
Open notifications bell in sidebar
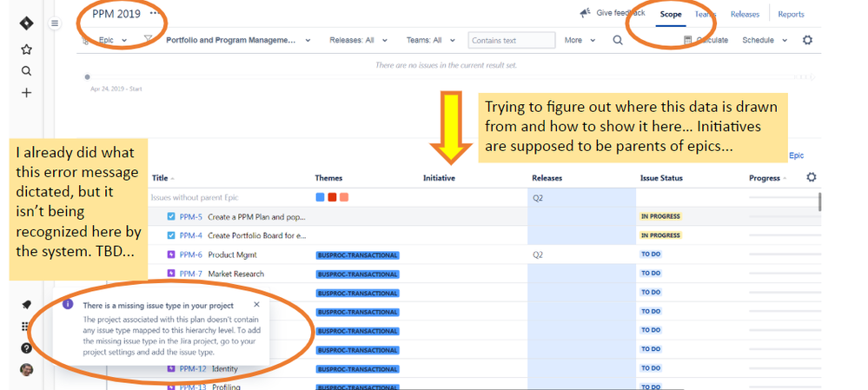[x=26, y=305]
